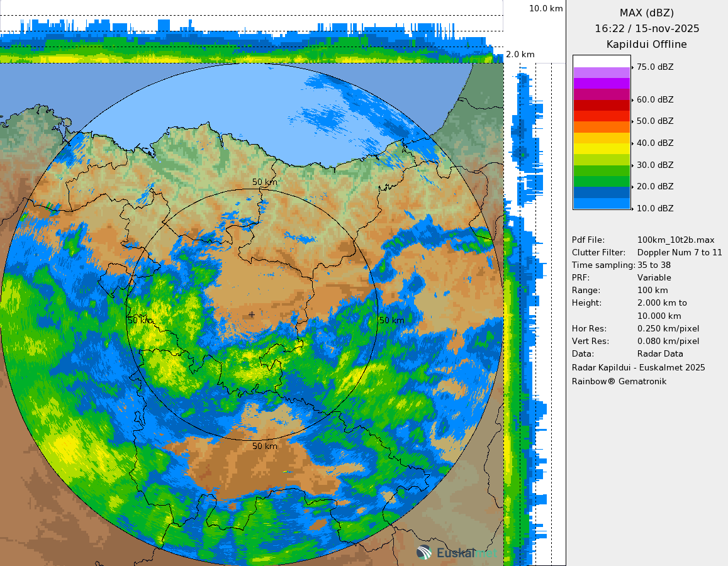728x566 pixels.
Task: Click the '20.0 dBZ' legend label
Action: point(655,186)
